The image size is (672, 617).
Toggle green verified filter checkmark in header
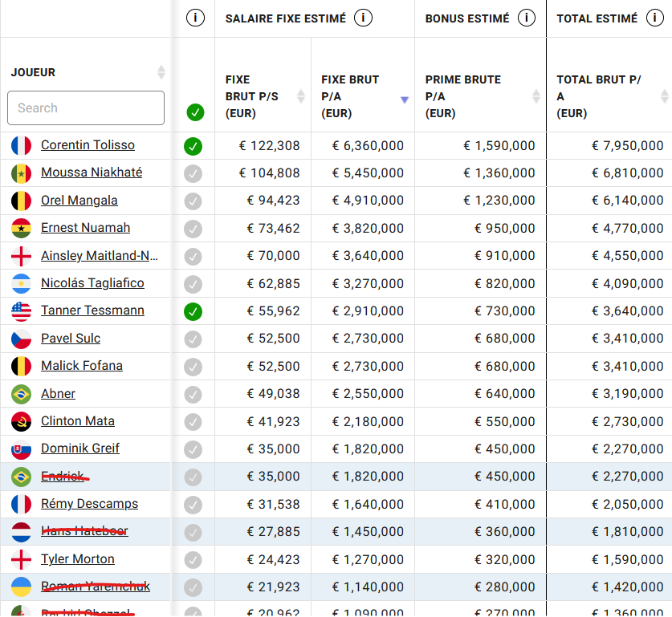(x=195, y=112)
